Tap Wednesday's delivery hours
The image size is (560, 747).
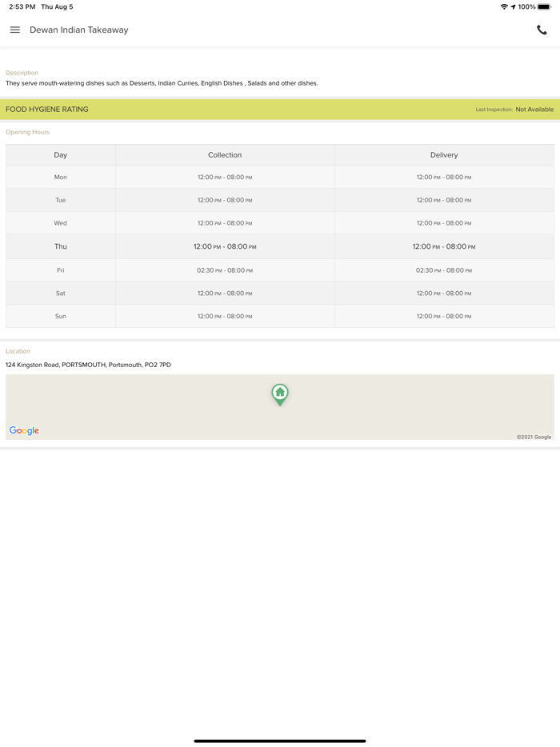pos(444,223)
